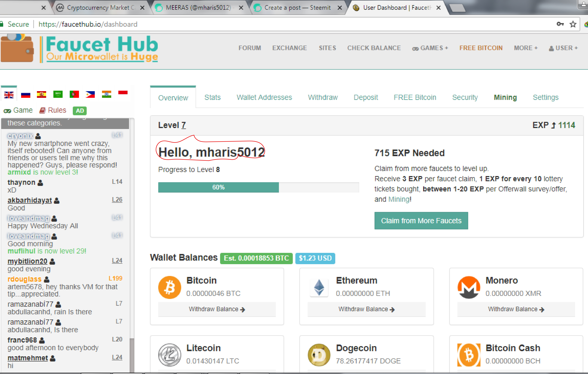Select the India flag chat room
The height and width of the screenshot is (374, 588).
coord(106,94)
